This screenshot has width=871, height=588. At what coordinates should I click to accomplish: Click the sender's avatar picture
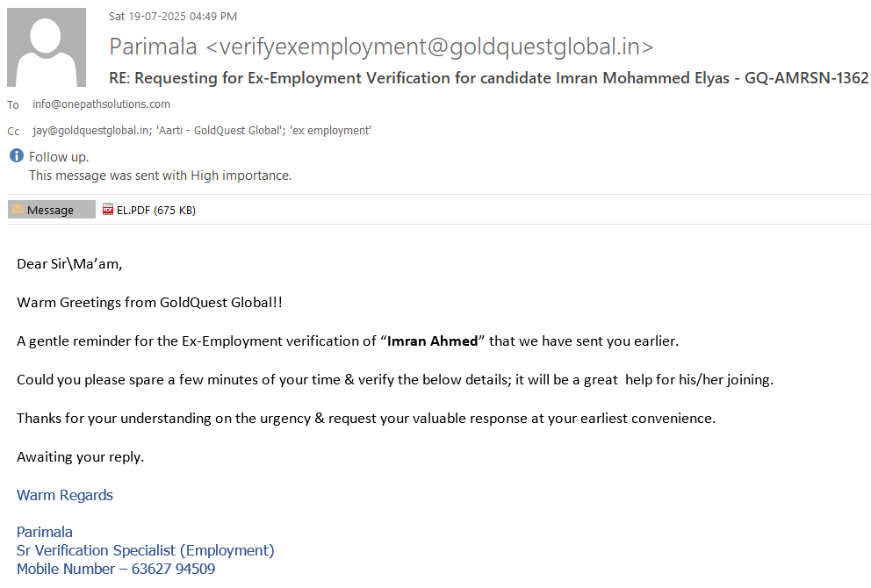click(47, 47)
